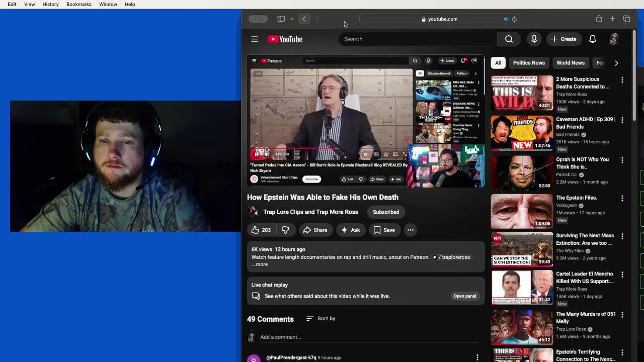
Task: Reload the page in Safari
Action: [x=514, y=19]
